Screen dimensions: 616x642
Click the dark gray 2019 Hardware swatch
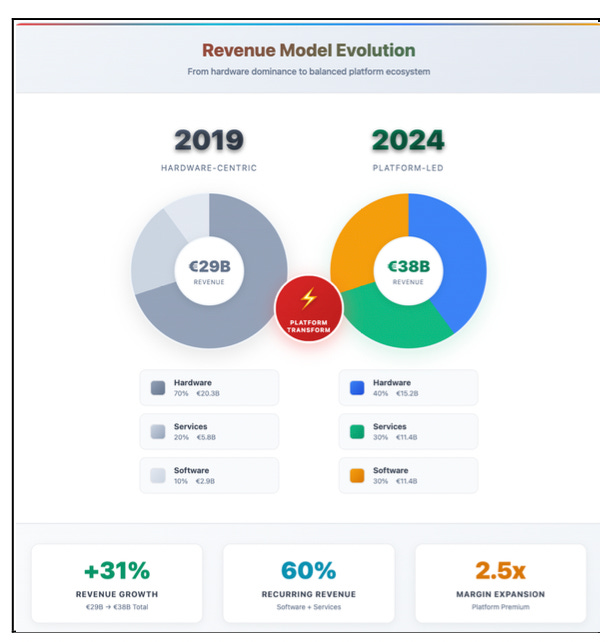coord(158,388)
